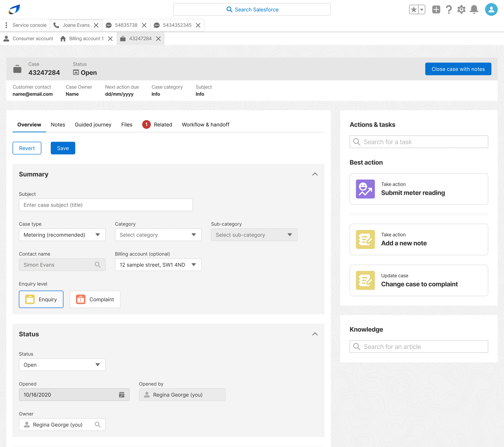The height and width of the screenshot is (447, 504).
Task: Select the Enquiry level option
Action: click(x=41, y=299)
